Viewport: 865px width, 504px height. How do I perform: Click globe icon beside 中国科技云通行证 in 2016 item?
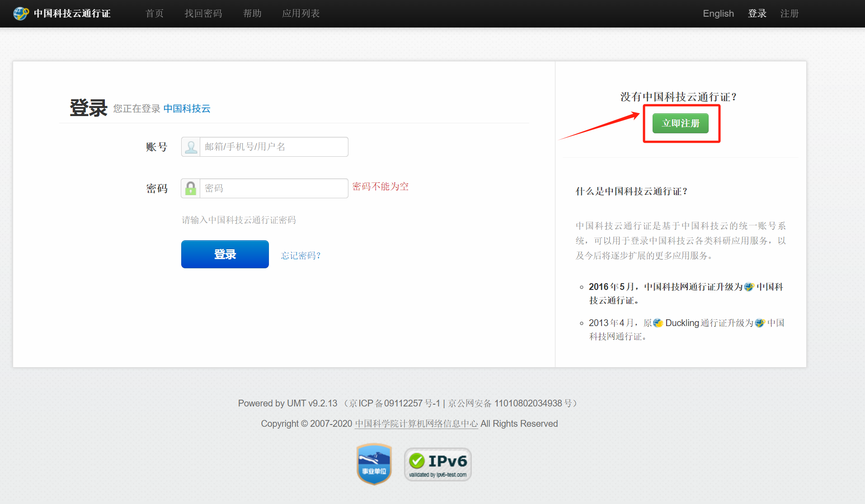click(x=749, y=287)
